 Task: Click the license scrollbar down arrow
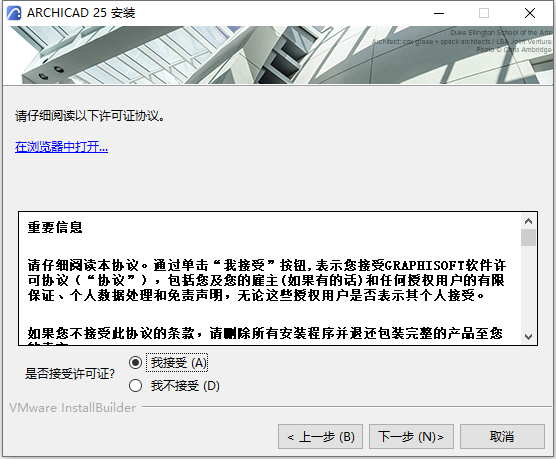point(528,336)
